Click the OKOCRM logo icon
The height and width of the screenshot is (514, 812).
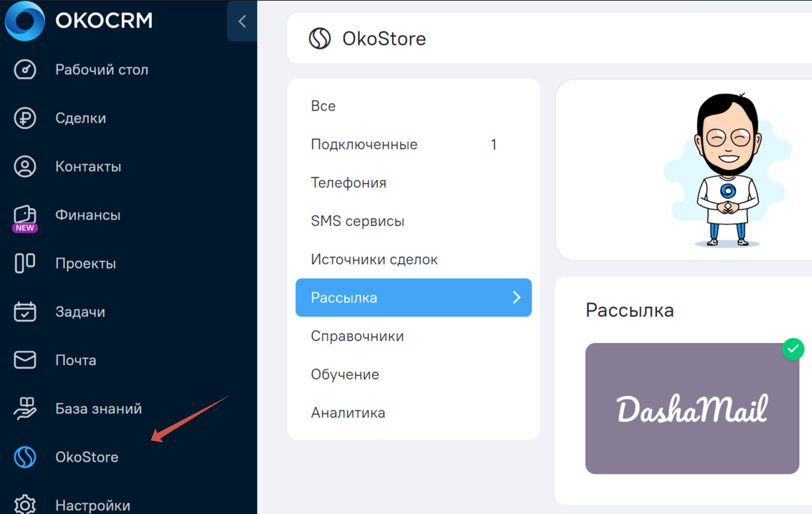tap(25, 21)
